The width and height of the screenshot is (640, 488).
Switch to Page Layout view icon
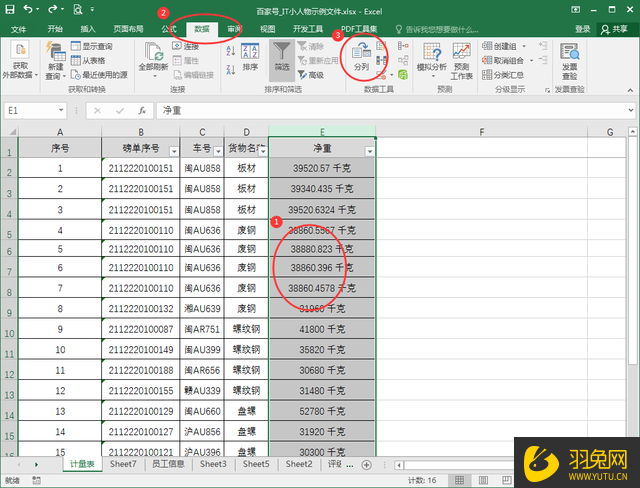tap(483, 480)
